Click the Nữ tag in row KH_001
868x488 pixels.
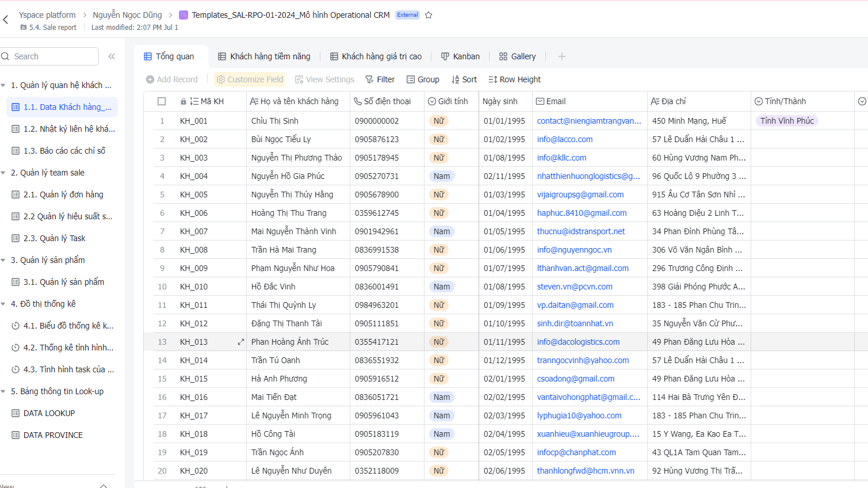point(439,121)
